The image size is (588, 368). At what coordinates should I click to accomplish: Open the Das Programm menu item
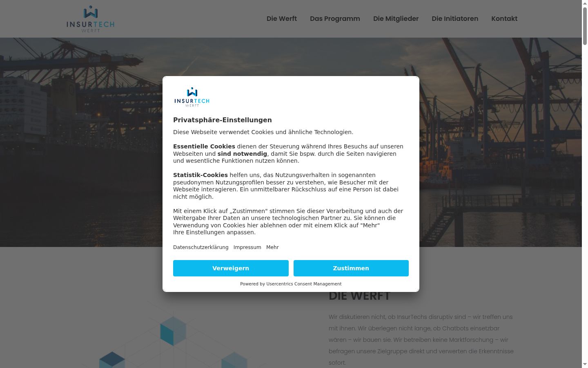(x=335, y=19)
